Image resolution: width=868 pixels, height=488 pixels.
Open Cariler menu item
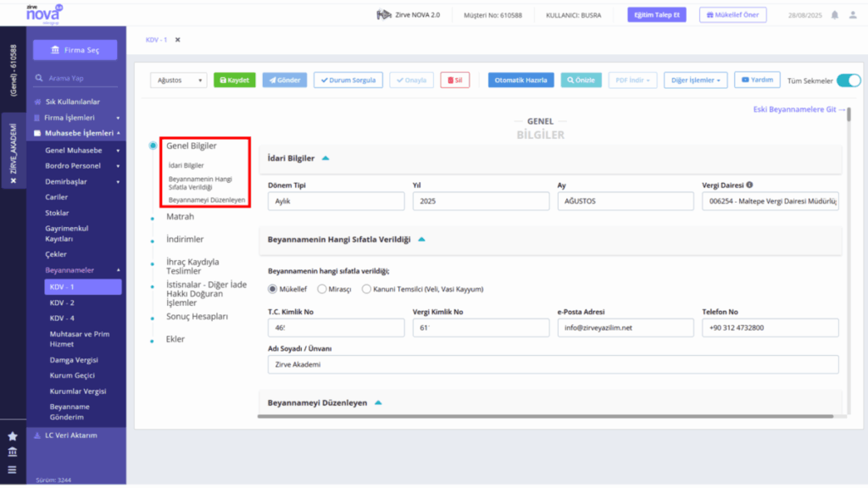(57, 197)
